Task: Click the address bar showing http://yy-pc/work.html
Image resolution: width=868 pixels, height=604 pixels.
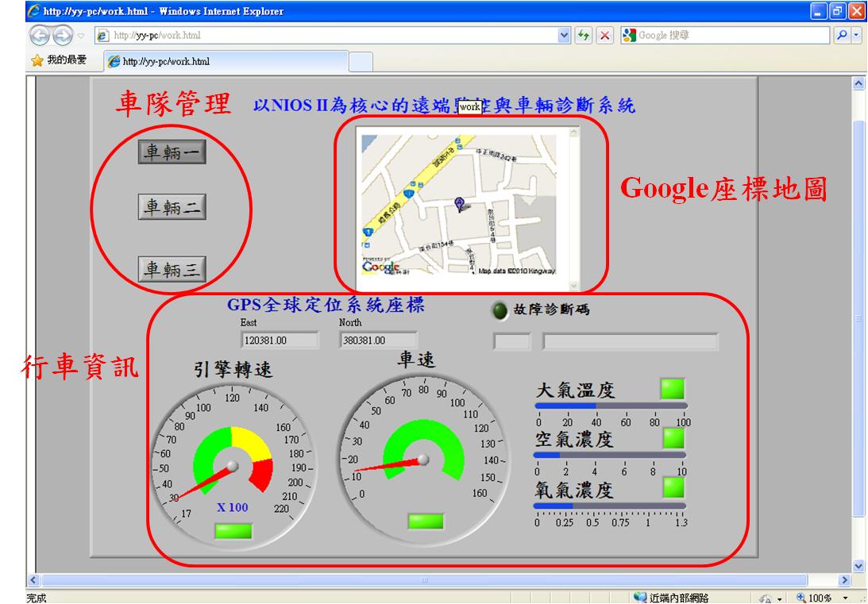Action: click(x=332, y=36)
